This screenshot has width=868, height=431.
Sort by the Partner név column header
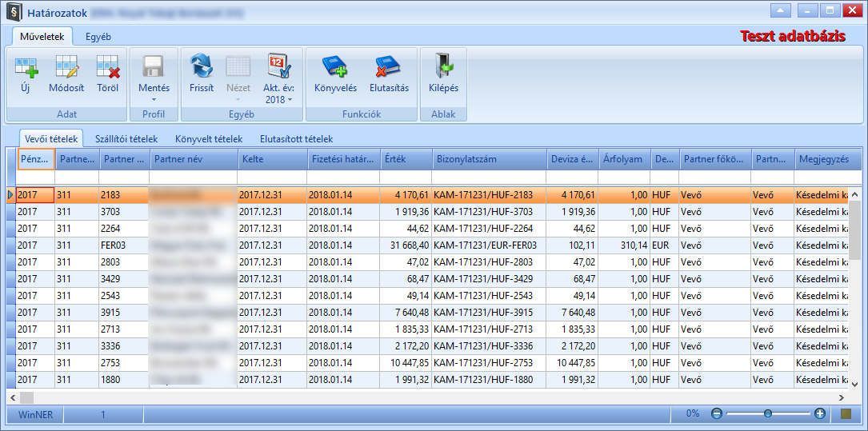193,159
